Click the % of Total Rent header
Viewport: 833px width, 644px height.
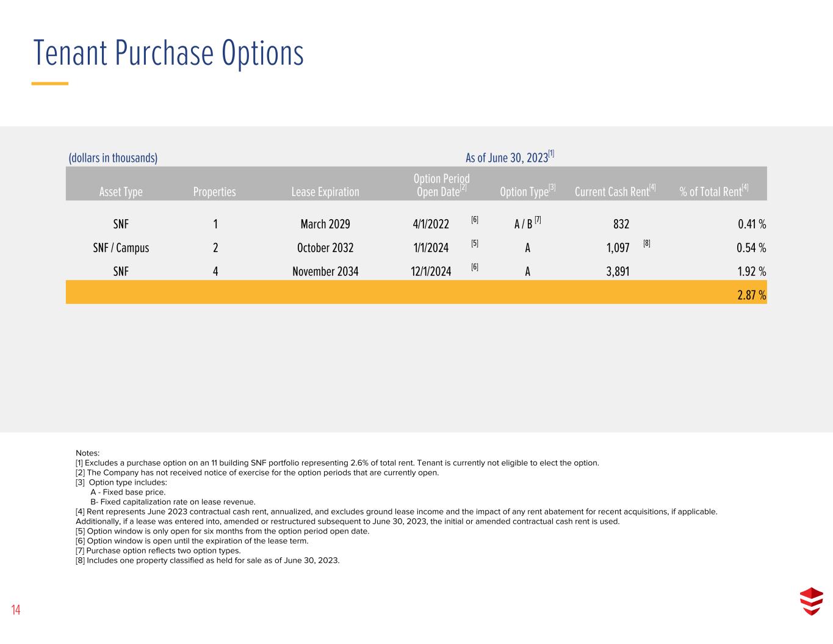click(713, 191)
